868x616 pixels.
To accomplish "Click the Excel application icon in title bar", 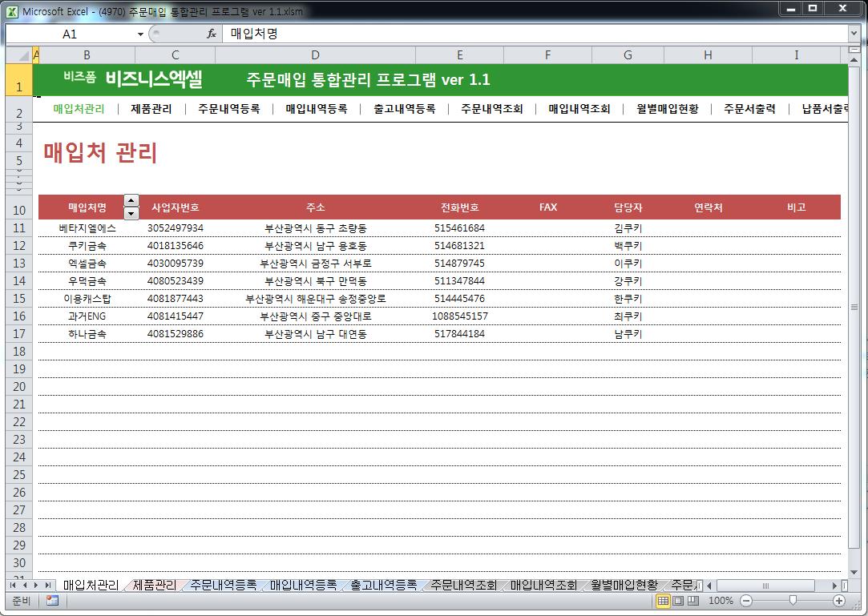I will click(12, 11).
